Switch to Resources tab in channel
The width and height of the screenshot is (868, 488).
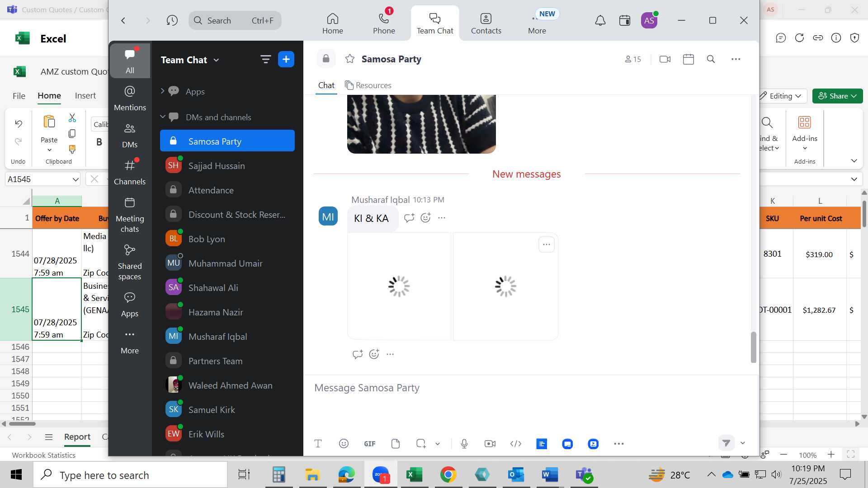368,85
